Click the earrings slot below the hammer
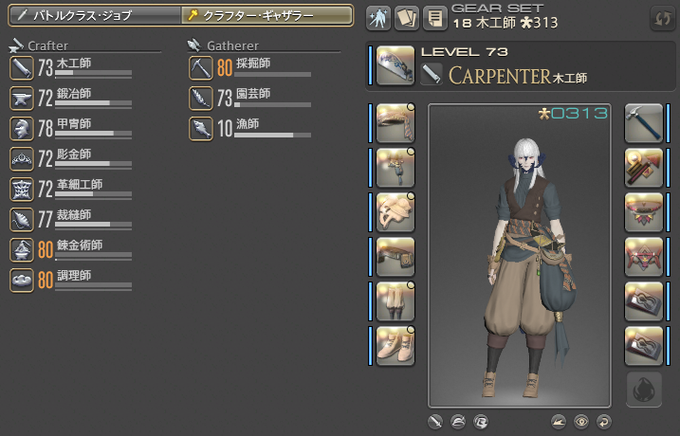The width and height of the screenshot is (680, 436). pos(644,167)
